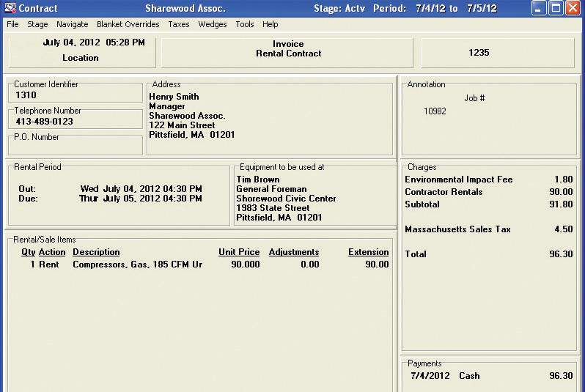Viewport: 585px width, 392px height.
Task: Click the payment amount 96.30
Action: coord(561,376)
